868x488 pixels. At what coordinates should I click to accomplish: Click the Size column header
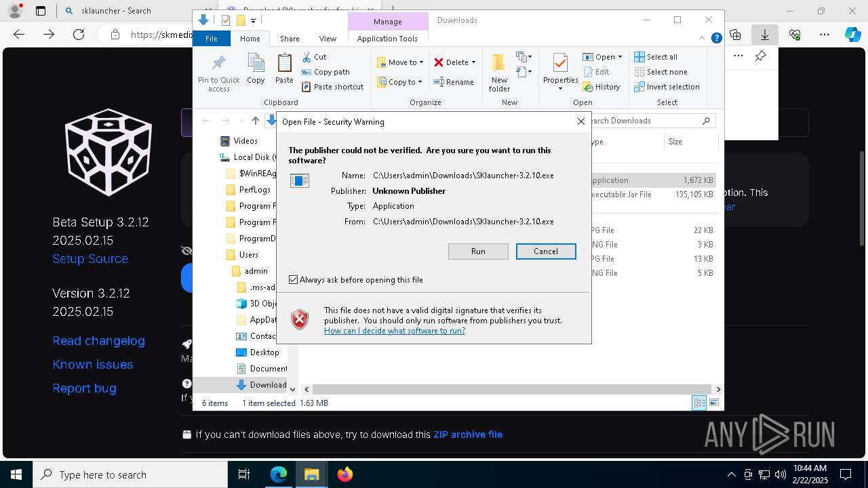690,142
